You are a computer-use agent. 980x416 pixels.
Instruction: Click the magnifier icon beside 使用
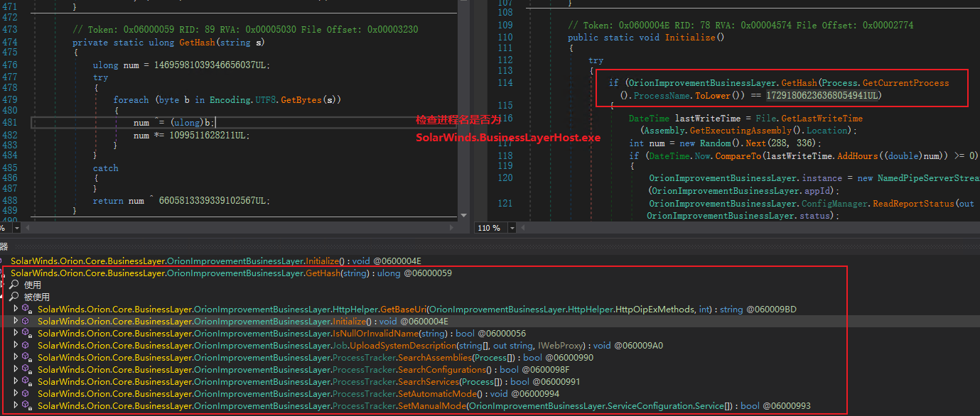(14, 285)
